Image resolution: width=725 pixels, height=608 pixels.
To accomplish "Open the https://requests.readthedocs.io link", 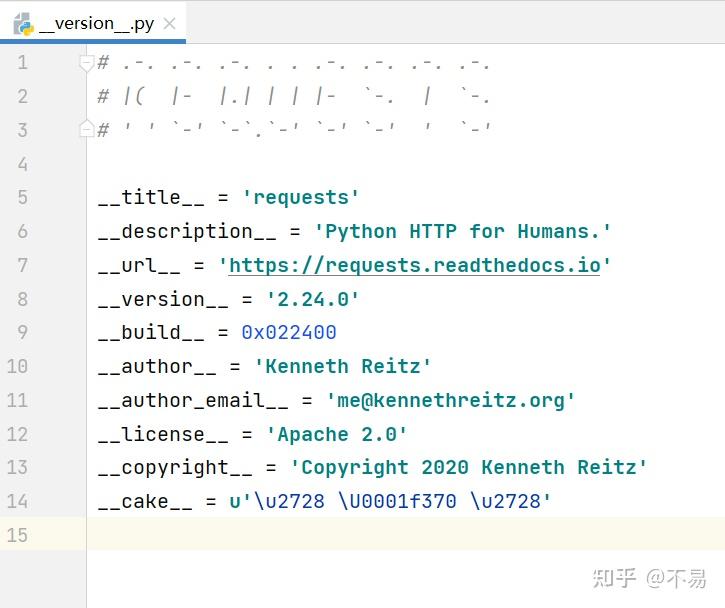I will tap(414, 266).
